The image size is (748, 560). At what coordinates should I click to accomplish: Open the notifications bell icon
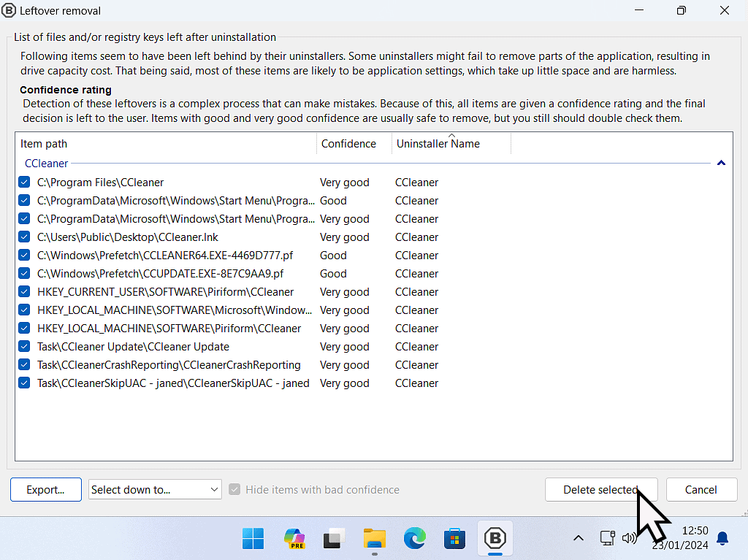pyautogui.click(x=722, y=539)
